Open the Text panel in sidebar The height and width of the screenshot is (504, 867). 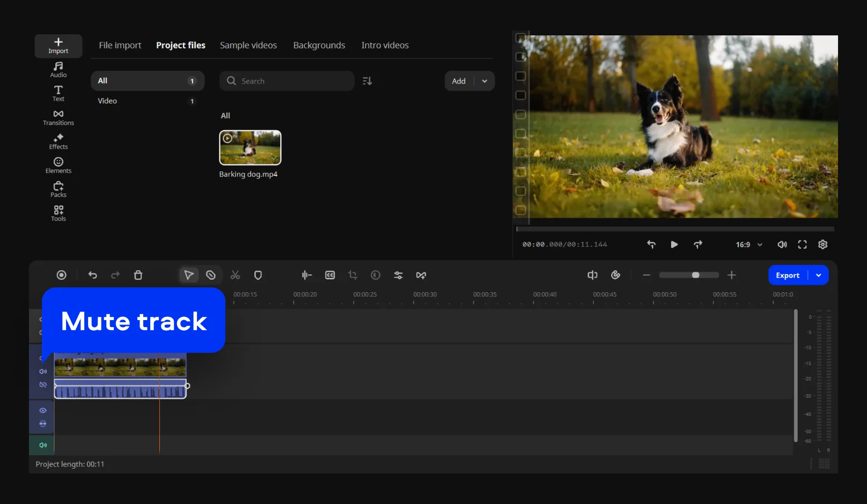point(58,93)
